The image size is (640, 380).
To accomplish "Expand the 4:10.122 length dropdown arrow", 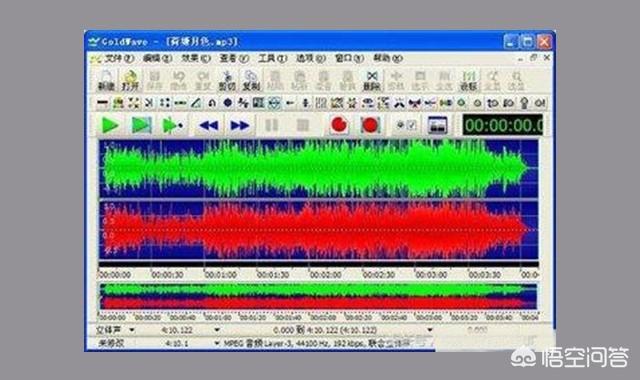I will coord(217,329).
